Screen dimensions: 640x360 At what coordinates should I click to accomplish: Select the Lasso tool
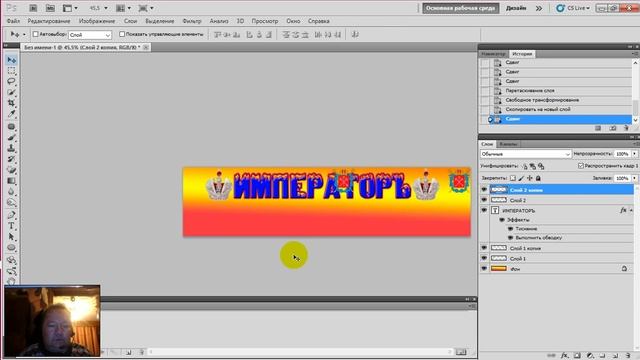tap(11, 81)
